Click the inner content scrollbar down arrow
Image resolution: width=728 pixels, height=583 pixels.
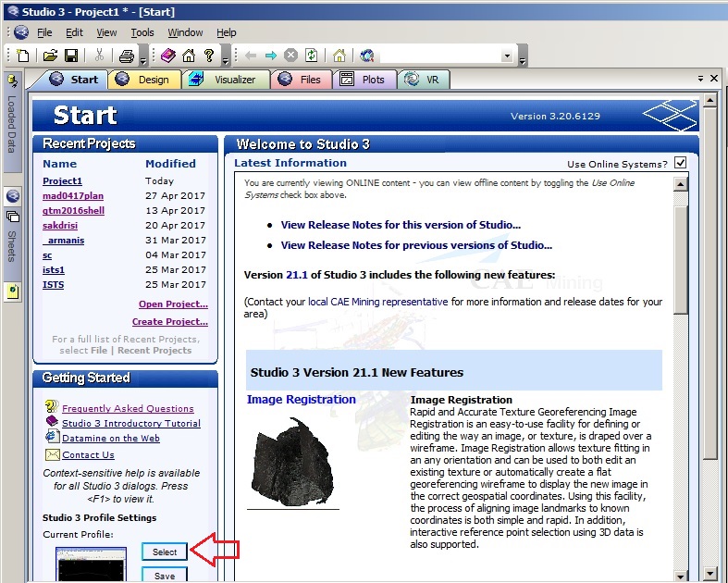tap(680, 577)
